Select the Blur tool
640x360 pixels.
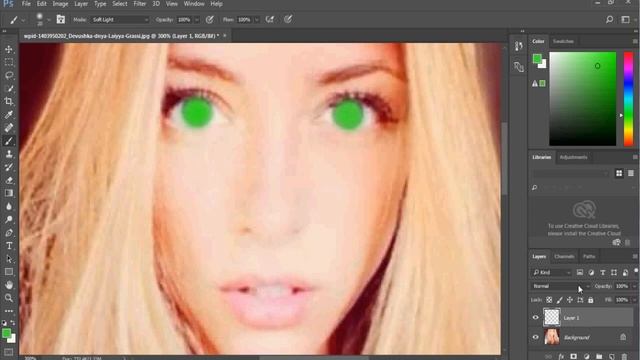pos(9,206)
